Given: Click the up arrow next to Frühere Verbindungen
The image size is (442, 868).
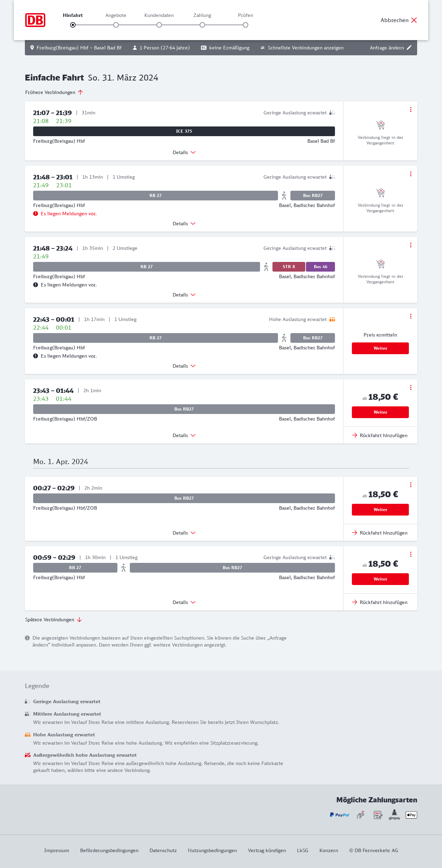Looking at the screenshot, I should point(80,92).
